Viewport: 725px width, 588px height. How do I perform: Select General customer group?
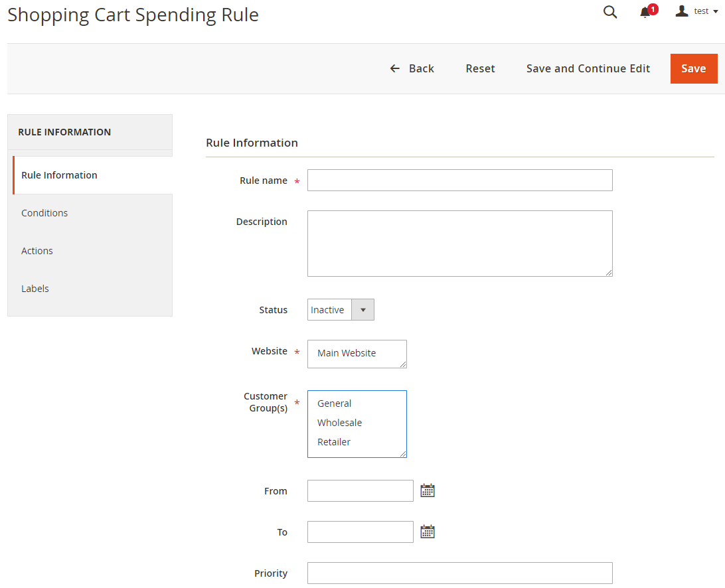(x=335, y=404)
